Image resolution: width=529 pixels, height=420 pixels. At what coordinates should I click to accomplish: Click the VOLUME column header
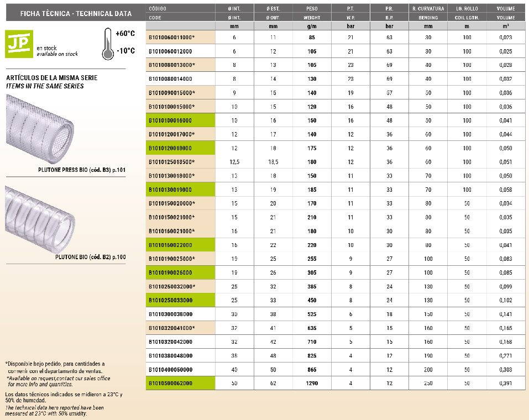click(x=505, y=9)
